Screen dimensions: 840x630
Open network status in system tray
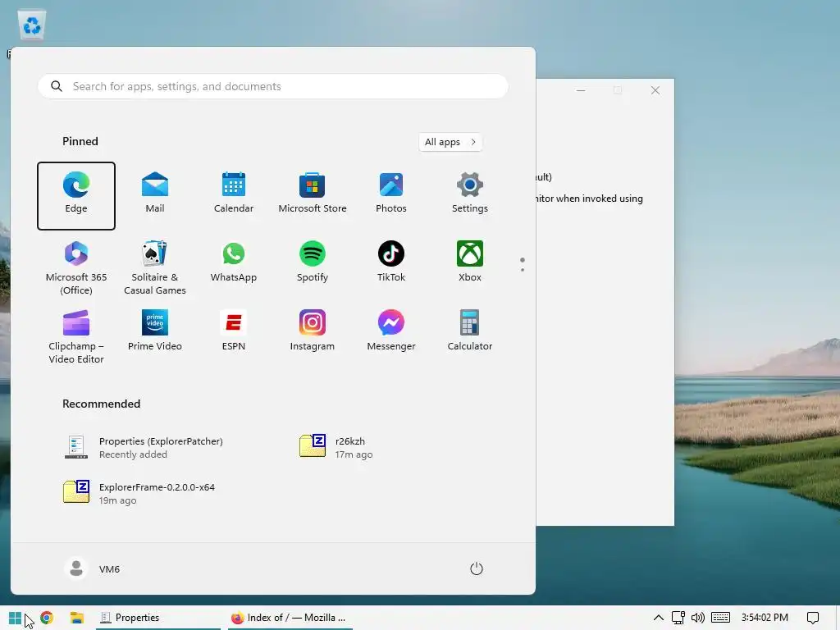click(x=678, y=619)
